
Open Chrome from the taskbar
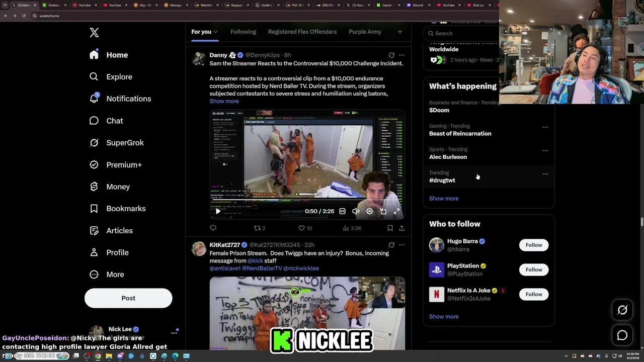click(98, 356)
